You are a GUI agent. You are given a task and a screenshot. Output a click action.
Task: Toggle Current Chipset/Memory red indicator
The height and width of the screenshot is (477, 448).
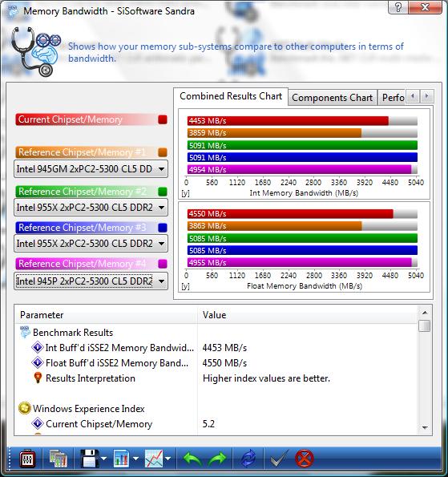coord(163,119)
